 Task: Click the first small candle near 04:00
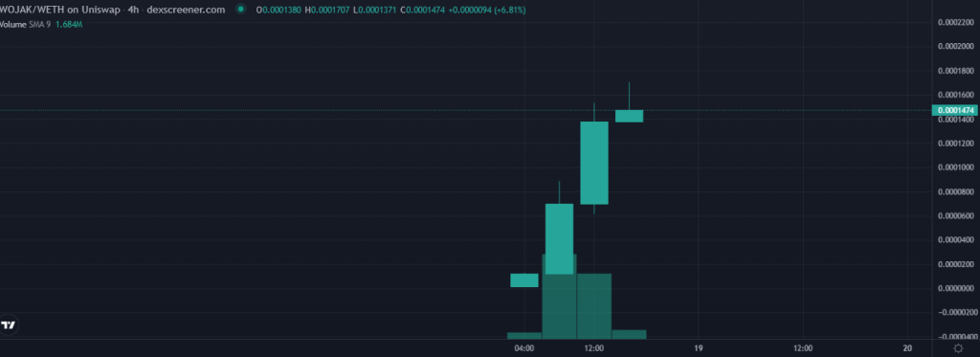tap(524, 280)
